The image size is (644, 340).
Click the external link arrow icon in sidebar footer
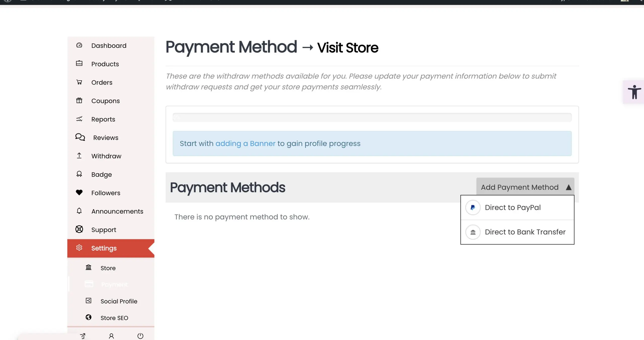pos(83,336)
